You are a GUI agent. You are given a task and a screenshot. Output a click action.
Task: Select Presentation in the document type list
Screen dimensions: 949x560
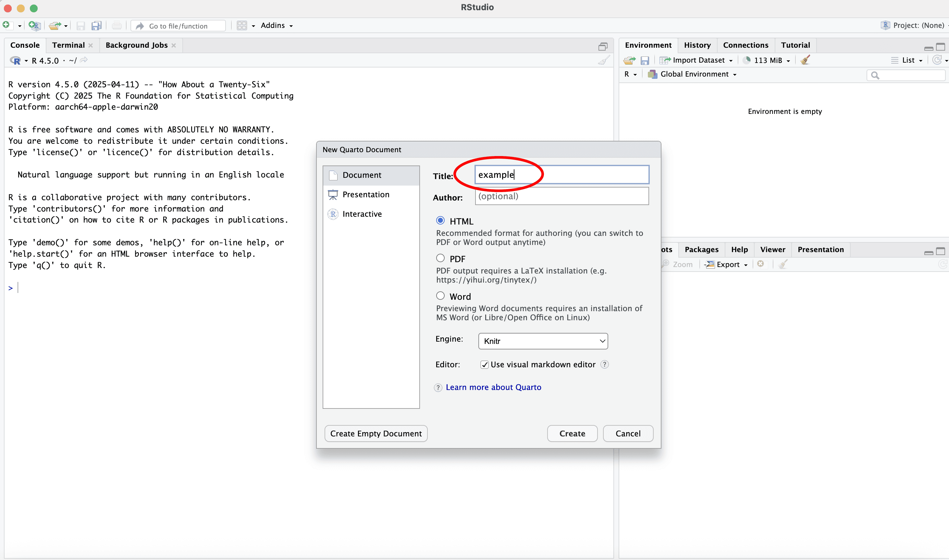(x=365, y=194)
